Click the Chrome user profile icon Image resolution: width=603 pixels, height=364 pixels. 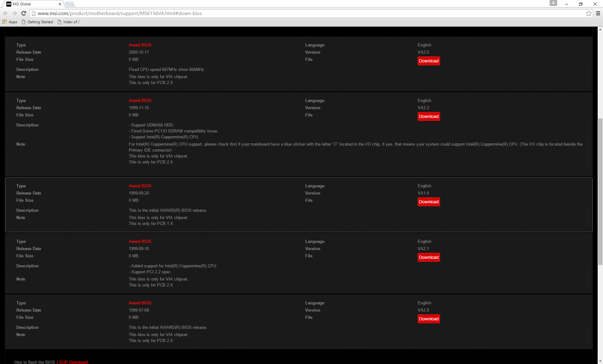(x=553, y=3)
